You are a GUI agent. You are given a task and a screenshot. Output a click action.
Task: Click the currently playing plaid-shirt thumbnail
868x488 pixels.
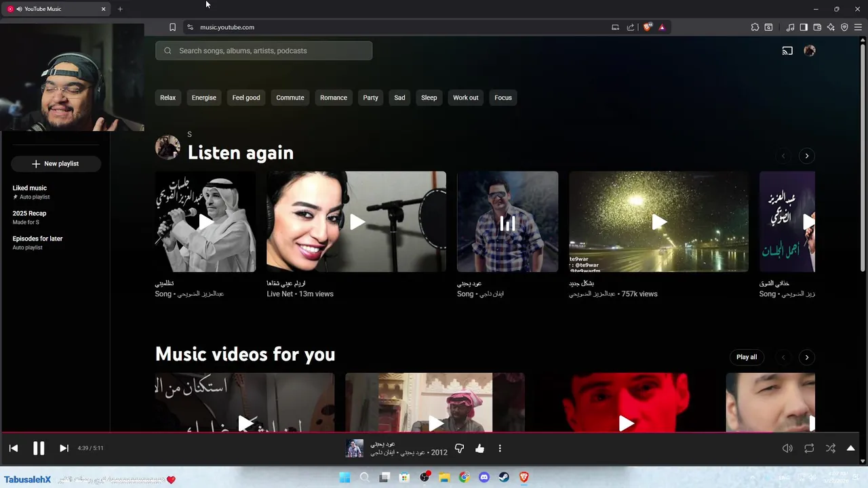click(x=507, y=222)
